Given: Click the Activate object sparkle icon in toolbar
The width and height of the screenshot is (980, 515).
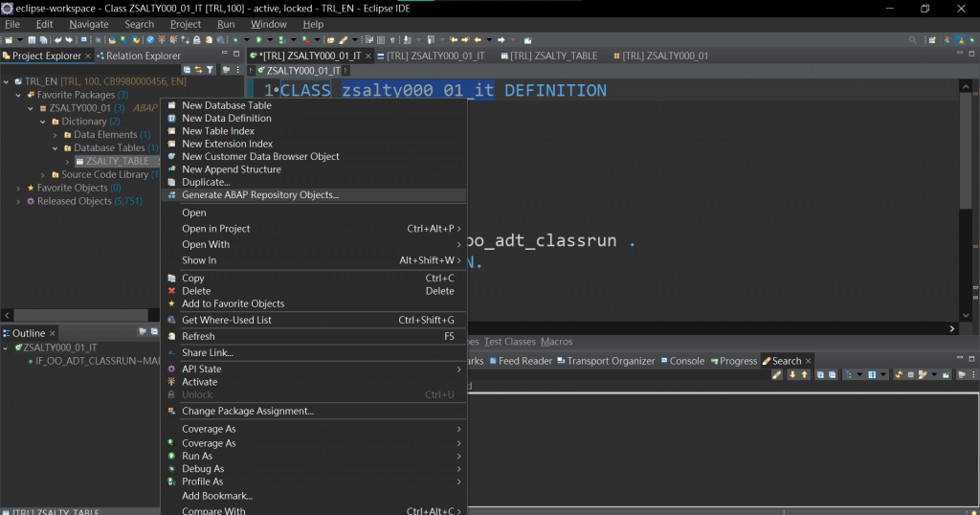Looking at the screenshot, I should 162,40.
